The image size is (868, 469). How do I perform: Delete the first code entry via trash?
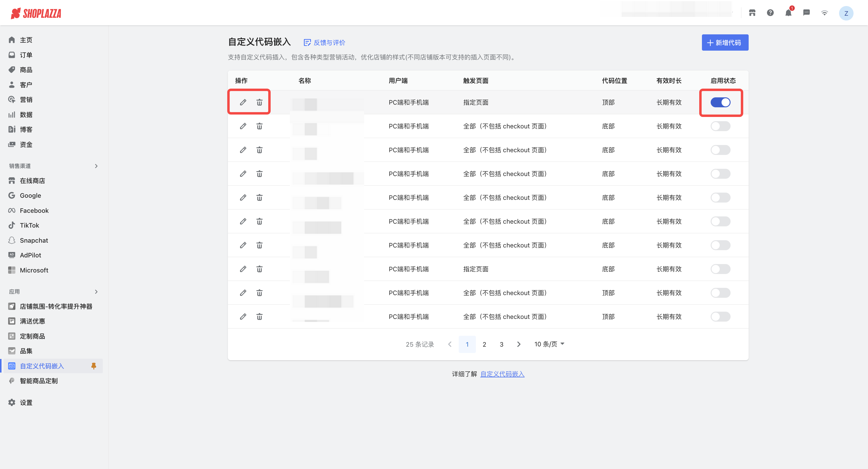[259, 102]
